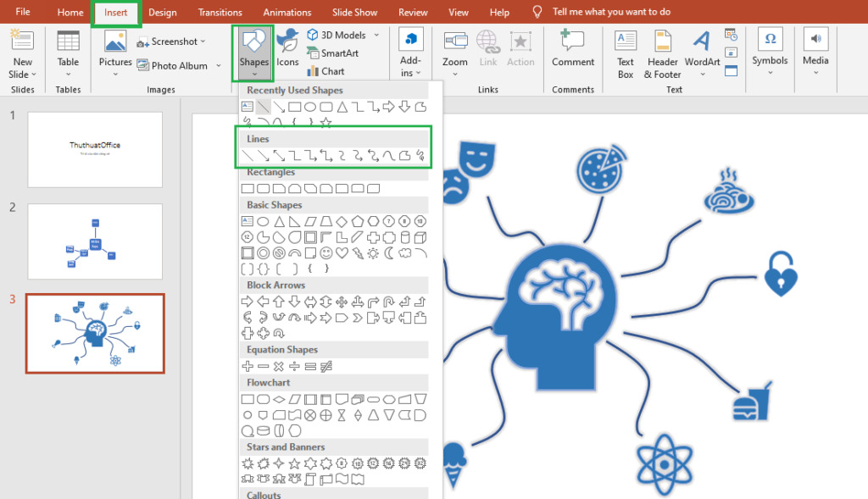Open the Chart insert tool

335,70
